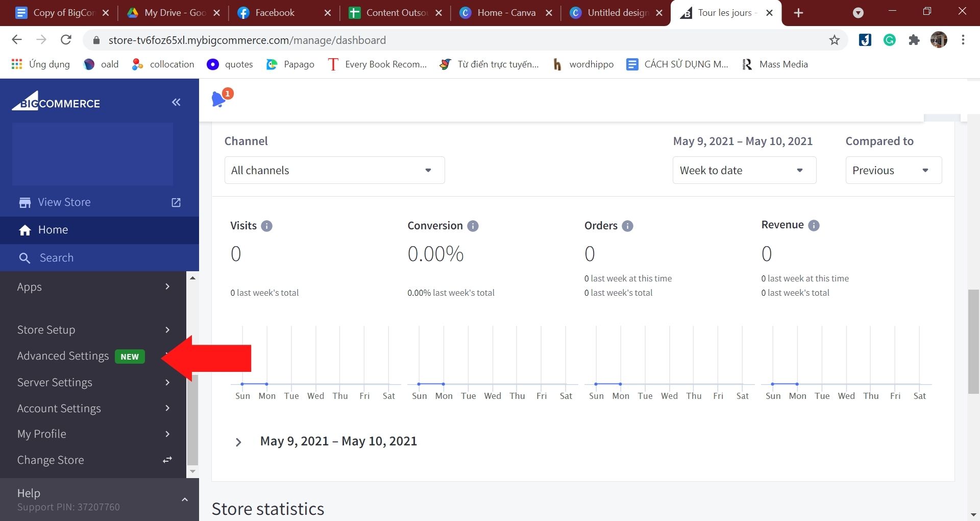This screenshot has height=521, width=980.
Task: Click the Search link in sidebar
Action: tap(56, 258)
